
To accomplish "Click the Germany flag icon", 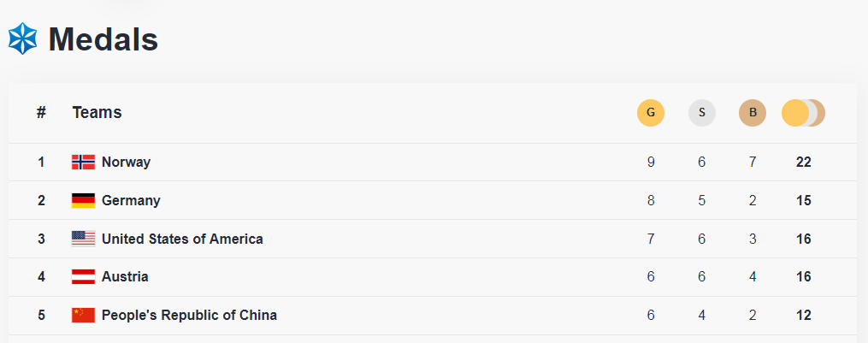I will (x=83, y=201).
